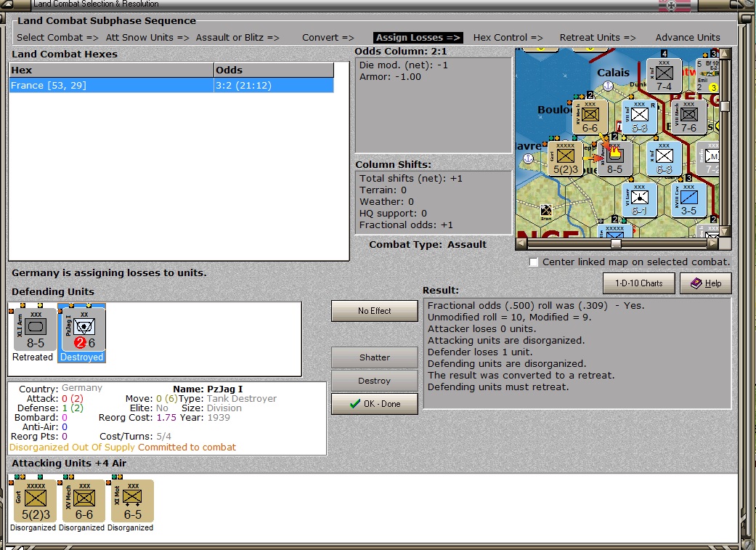
Task: Click the Assign Losses subphase step
Action: (418, 38)
